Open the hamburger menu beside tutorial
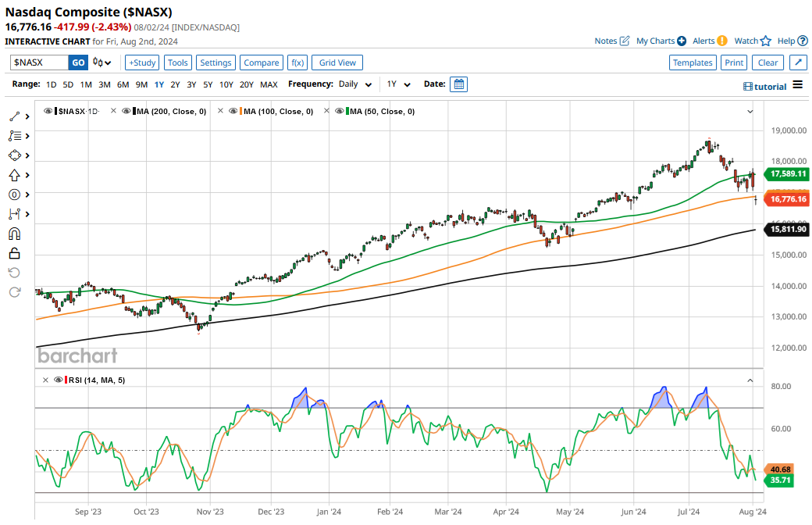 tap(797, 85)
